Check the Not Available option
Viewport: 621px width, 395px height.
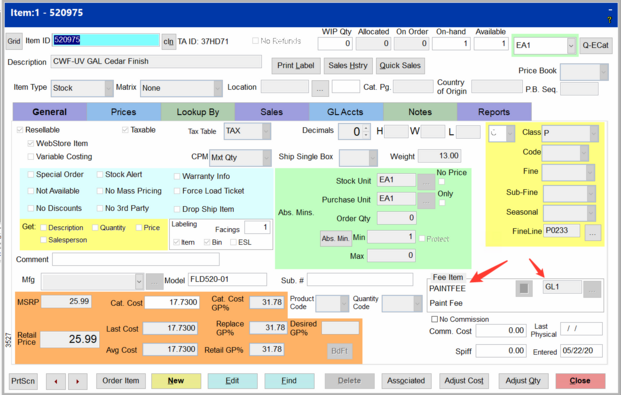point(30,191)
